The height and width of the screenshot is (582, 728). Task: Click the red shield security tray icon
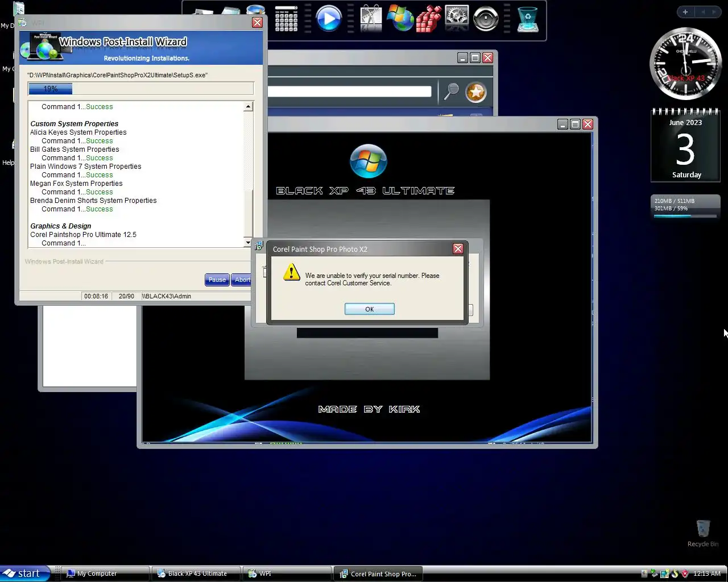[x=685, y=573]
